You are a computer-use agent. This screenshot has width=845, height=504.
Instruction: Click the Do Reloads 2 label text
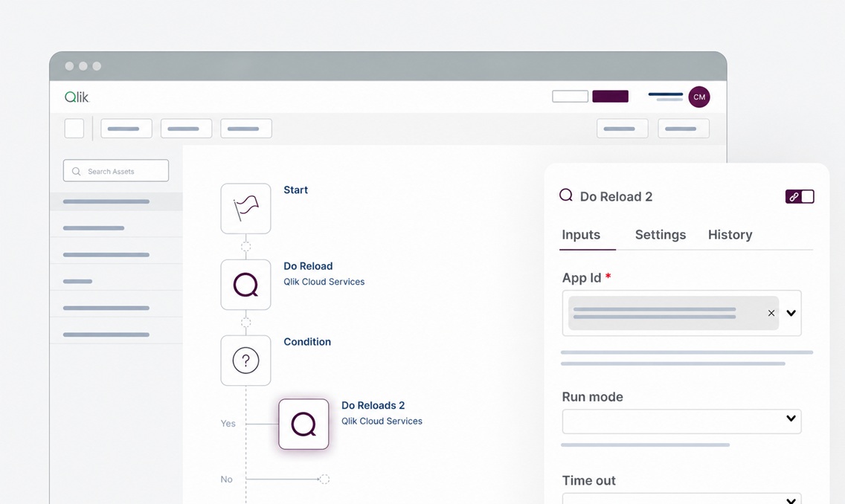coord(373,405)
